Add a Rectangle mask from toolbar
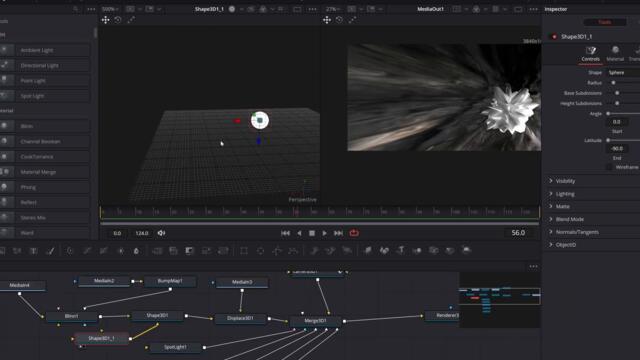Image resolution: width=640 pixels, height=360 pixels. tap(244, 251)
